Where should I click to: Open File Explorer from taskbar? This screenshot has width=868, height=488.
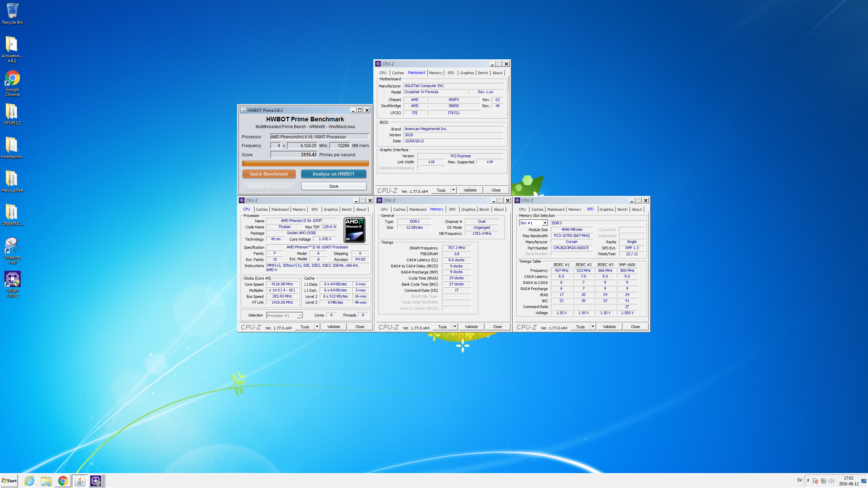pos(46,481)
